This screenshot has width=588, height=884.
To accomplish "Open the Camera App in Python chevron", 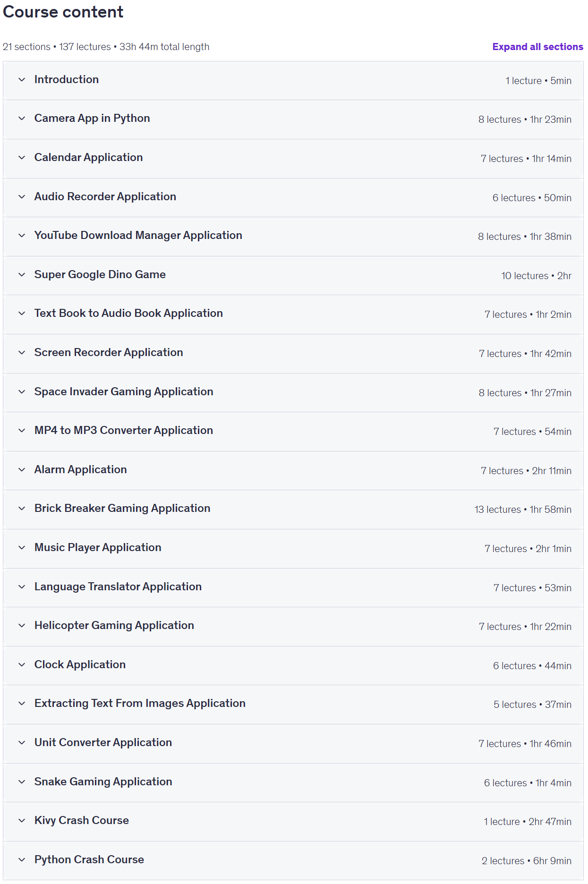I will 22,119.
